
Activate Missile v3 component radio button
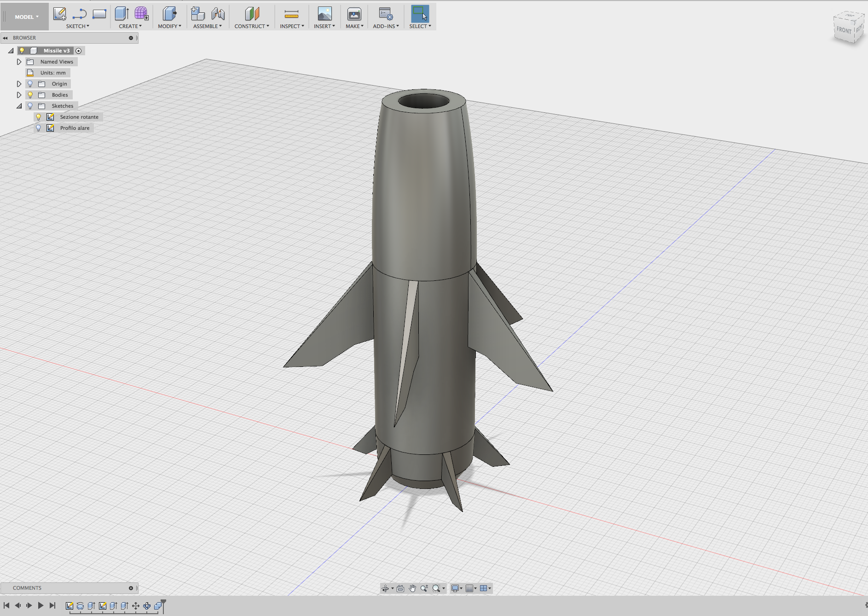(x=79, y=51)
